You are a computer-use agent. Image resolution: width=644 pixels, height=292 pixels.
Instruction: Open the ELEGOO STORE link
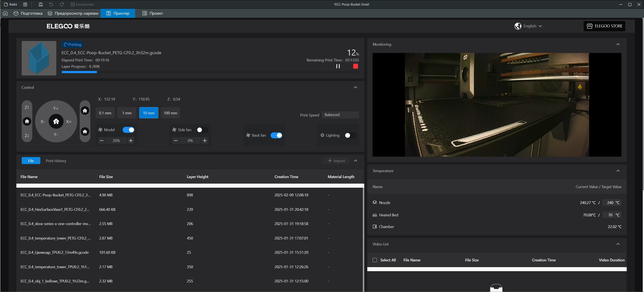pyautogui.click(x=604, y=26)
